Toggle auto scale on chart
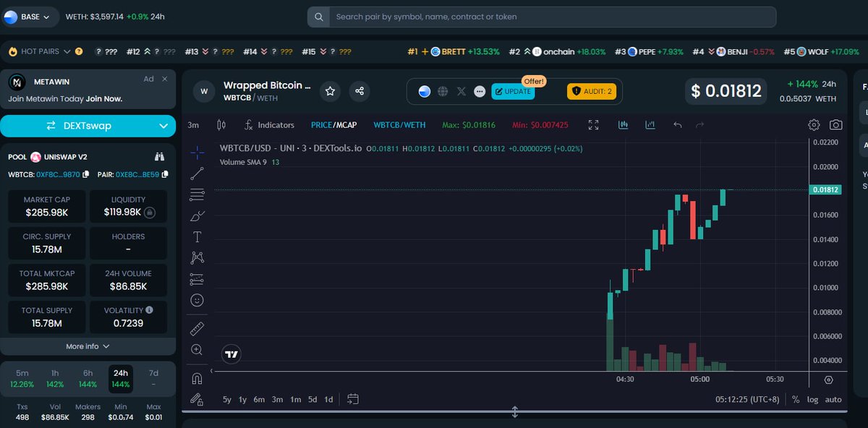868x428 pixels. pyautogui.click(x=833, y=399)
